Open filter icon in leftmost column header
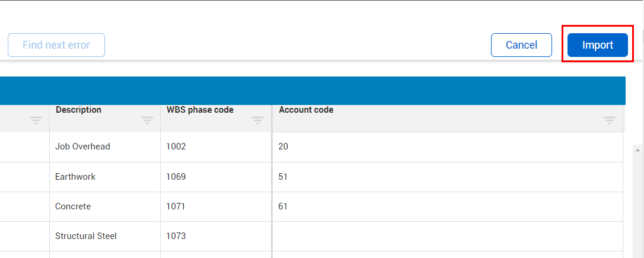 pos(36,120)
